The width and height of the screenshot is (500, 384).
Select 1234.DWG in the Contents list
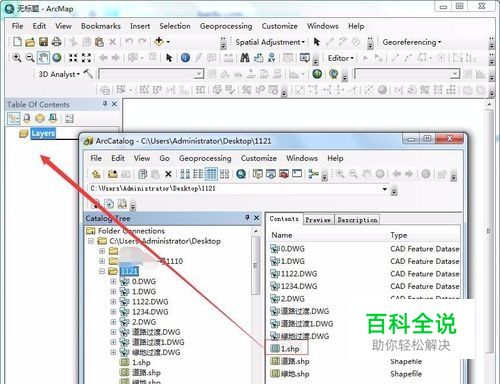click(299, 286)
